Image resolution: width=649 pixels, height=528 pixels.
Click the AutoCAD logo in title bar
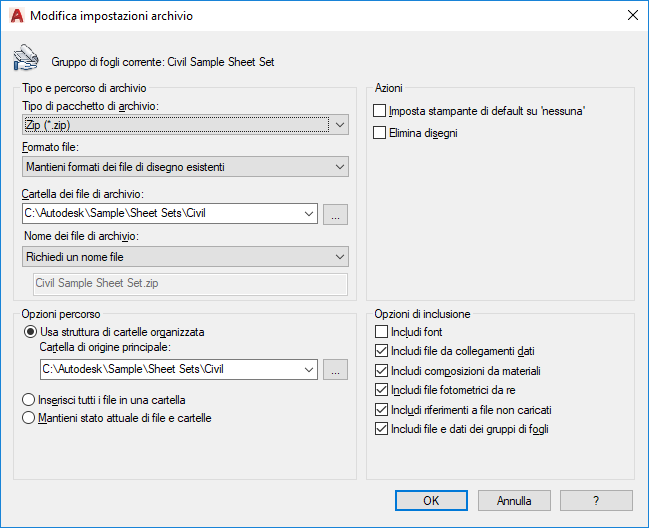point(16,16)
